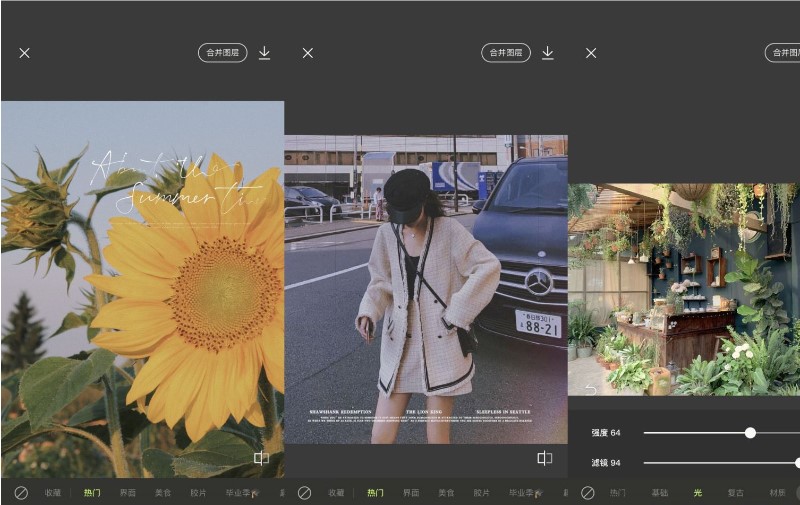Open 美食 tab on the sunflower screen
The image size is (800, 505).
click(163, 493)
